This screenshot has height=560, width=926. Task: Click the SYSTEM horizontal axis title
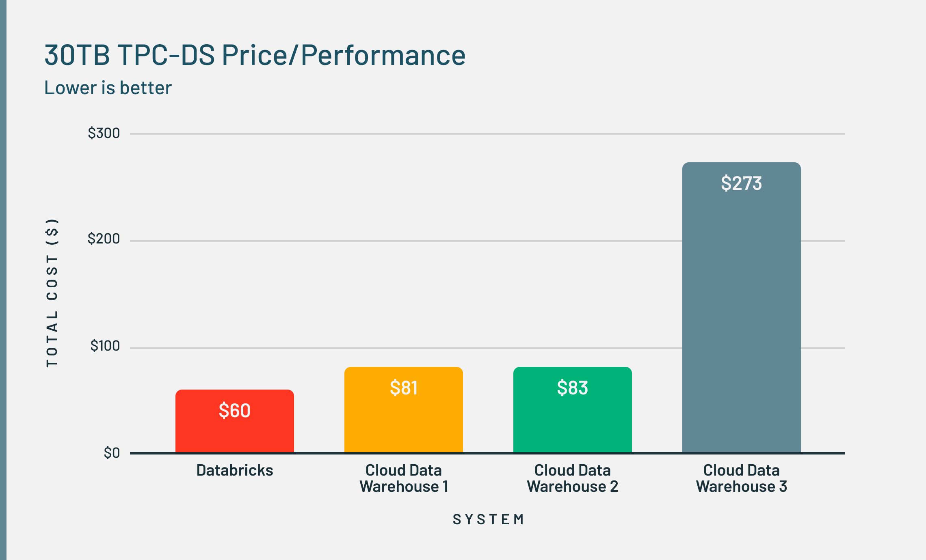489,519
